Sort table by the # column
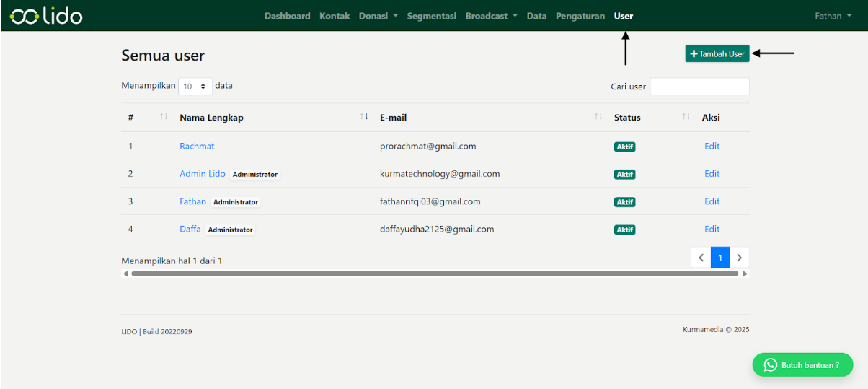Image resolution: width=868 pixels, height=389 pixels. [164, 118]
